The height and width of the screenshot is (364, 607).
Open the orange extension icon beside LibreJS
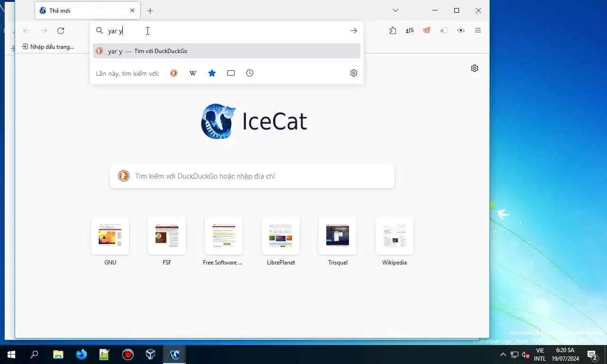pyautogui.click(x=427, y=30)
